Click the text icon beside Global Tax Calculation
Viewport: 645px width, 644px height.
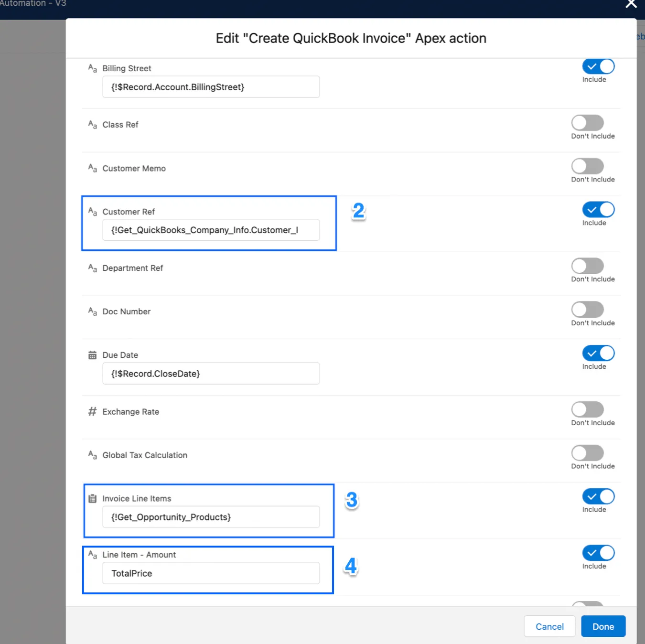point(92,455)
